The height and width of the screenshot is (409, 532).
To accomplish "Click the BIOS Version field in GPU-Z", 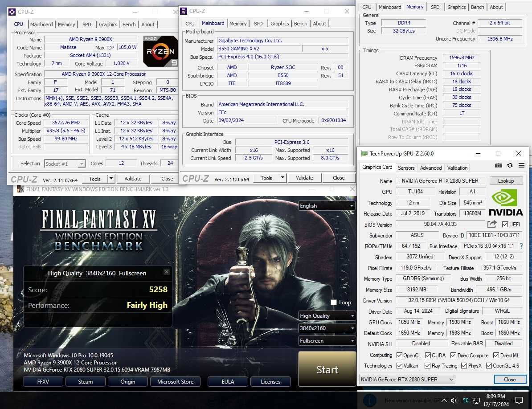I will click(440, 224).
